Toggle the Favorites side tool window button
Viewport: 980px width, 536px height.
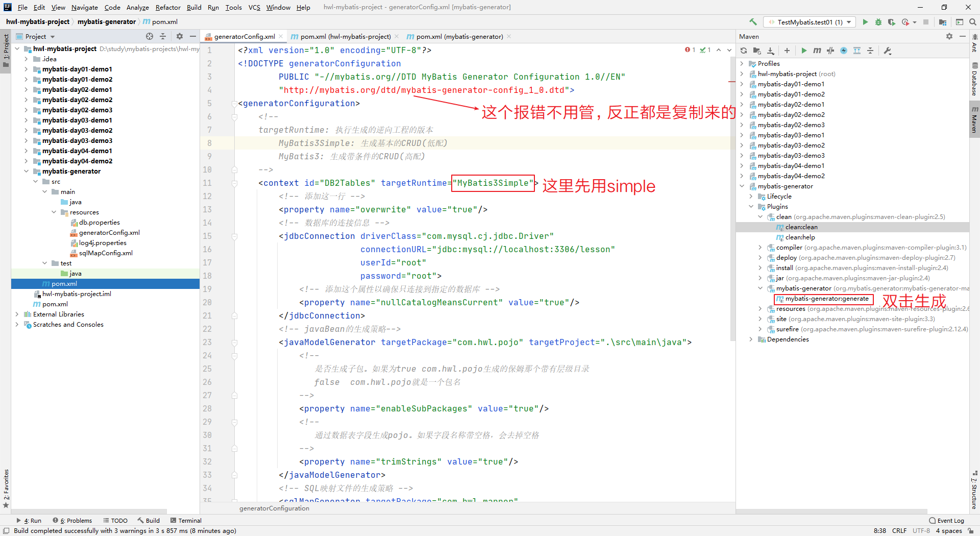tap(6, 489)
